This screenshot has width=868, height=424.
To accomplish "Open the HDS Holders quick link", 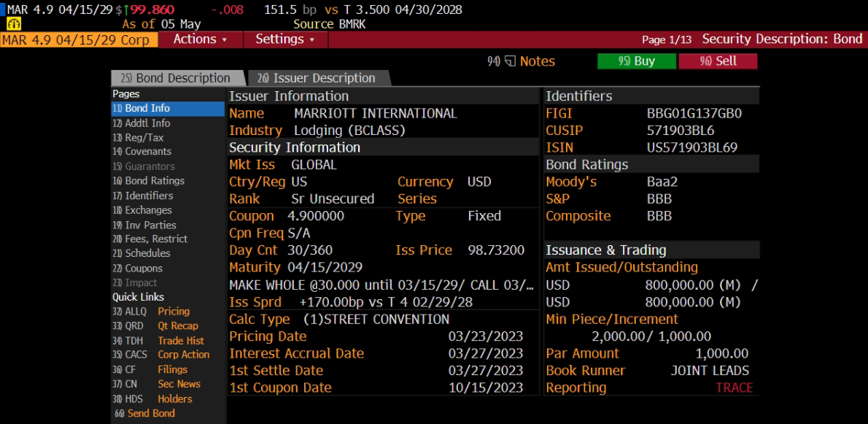I will (x=152, y=398).
